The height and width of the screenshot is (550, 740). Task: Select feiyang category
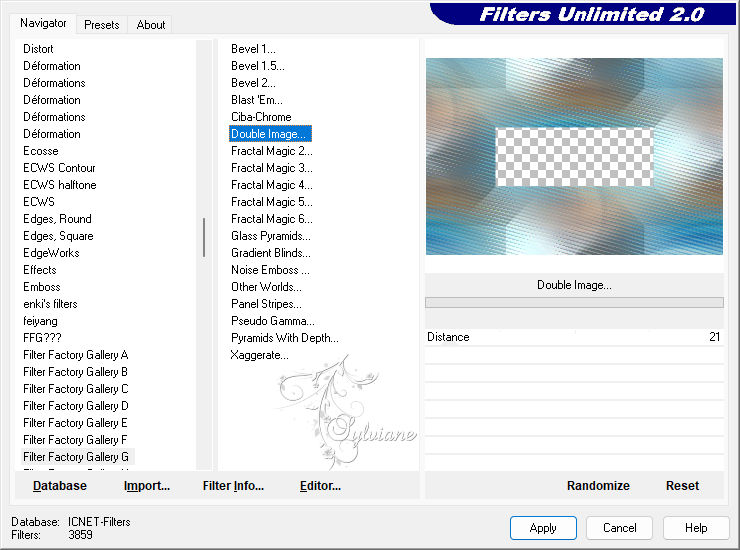[40, 321]
